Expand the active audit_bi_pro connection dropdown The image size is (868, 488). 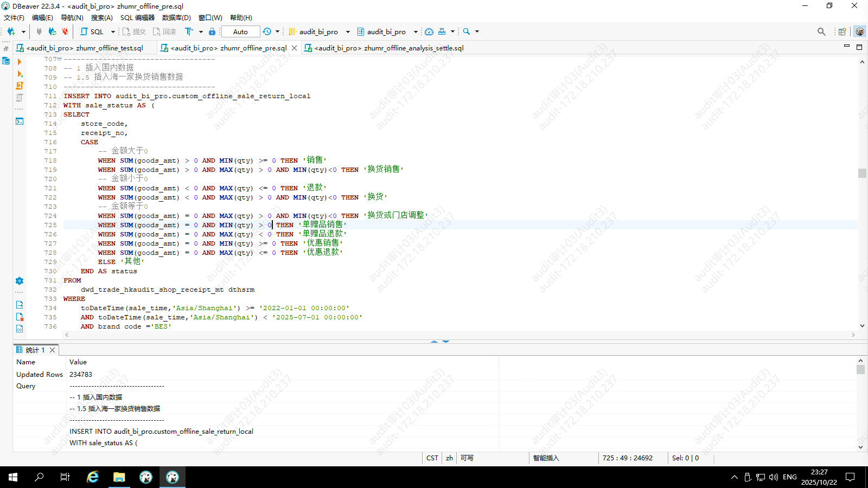(x=348, y=31)
